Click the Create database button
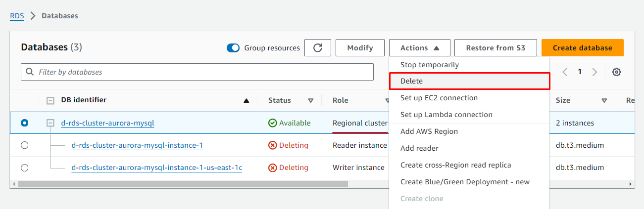This screenshot has width=644, height=209. (582, 48)
